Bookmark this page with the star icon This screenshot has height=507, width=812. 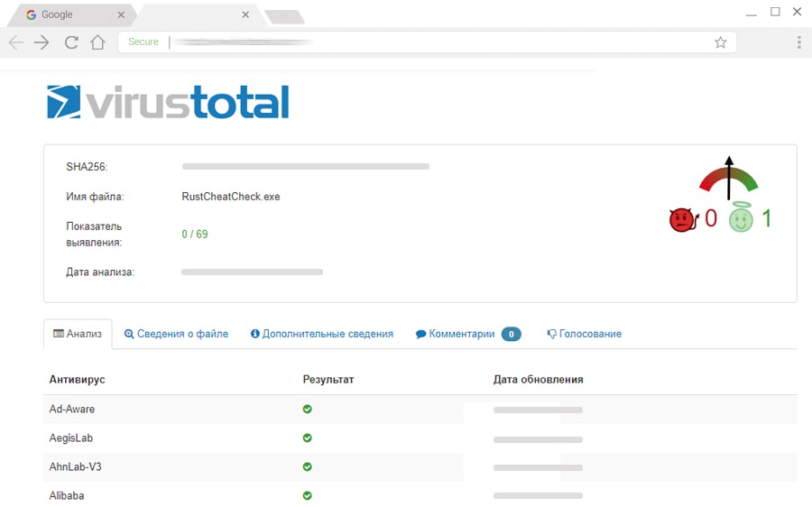click(x=720, y=42)
